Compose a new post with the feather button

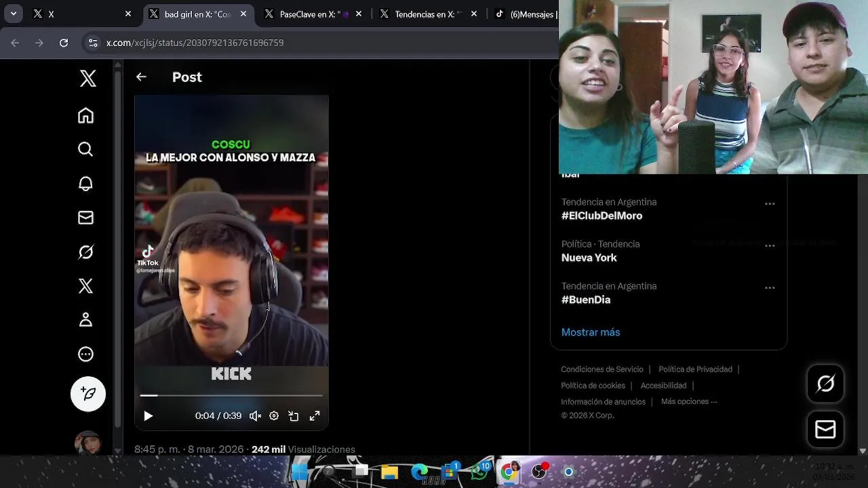(x=88, y=394)
